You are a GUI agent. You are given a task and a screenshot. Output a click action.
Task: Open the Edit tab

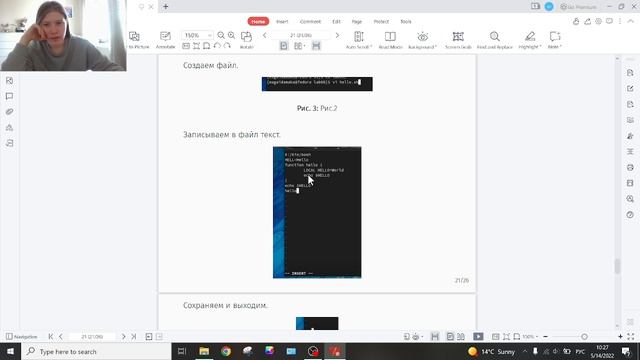[x=336, y=22]
